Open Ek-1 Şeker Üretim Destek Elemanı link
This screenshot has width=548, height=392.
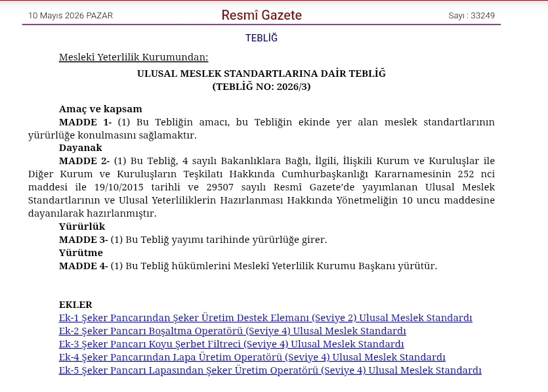point(265,318)
